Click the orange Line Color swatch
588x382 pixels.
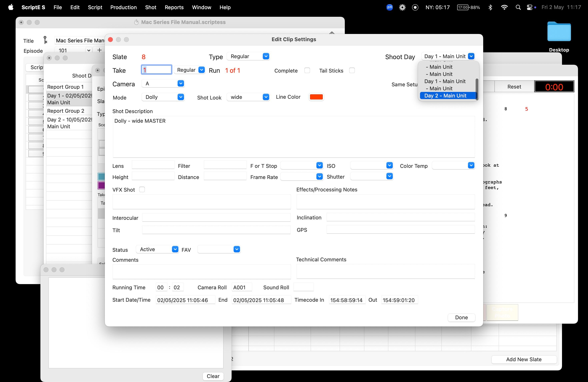(x=316, y=97)
